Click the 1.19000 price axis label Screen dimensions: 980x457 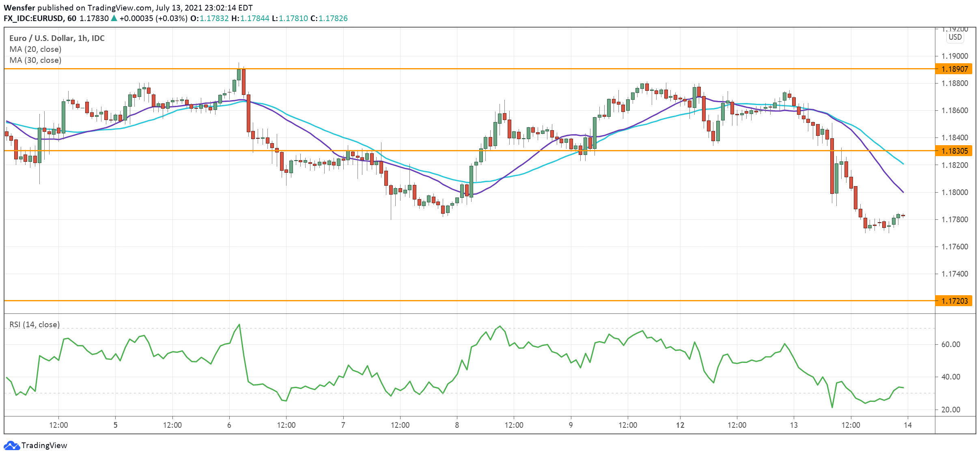tap(954, 56)
